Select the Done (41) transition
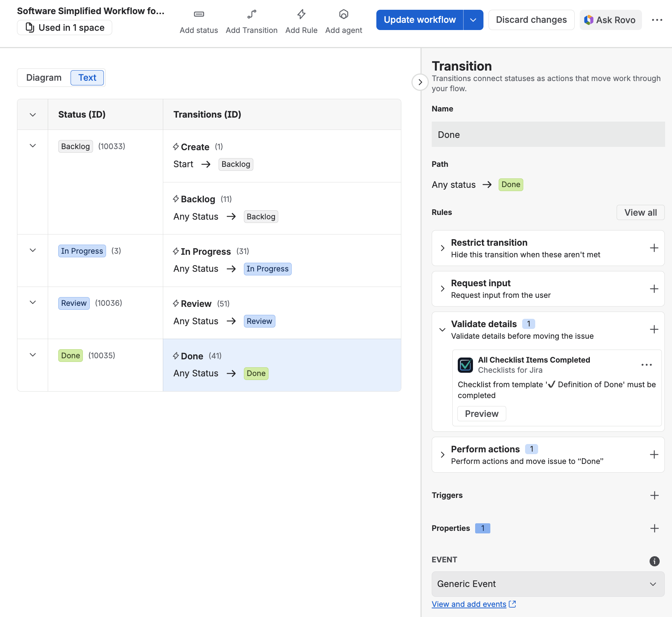Screen dimensions: 672x617 click(x=282, y=365)
